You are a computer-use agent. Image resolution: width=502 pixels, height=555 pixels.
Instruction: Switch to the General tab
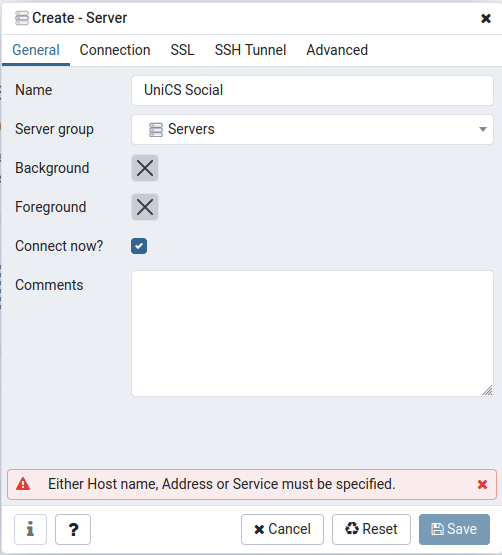click(36, 50)
